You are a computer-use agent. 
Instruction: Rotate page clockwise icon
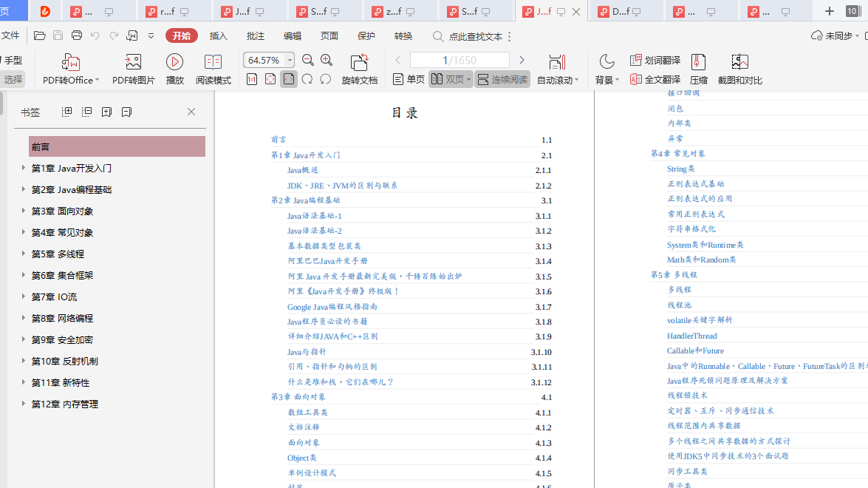click(x=307, y=79)
